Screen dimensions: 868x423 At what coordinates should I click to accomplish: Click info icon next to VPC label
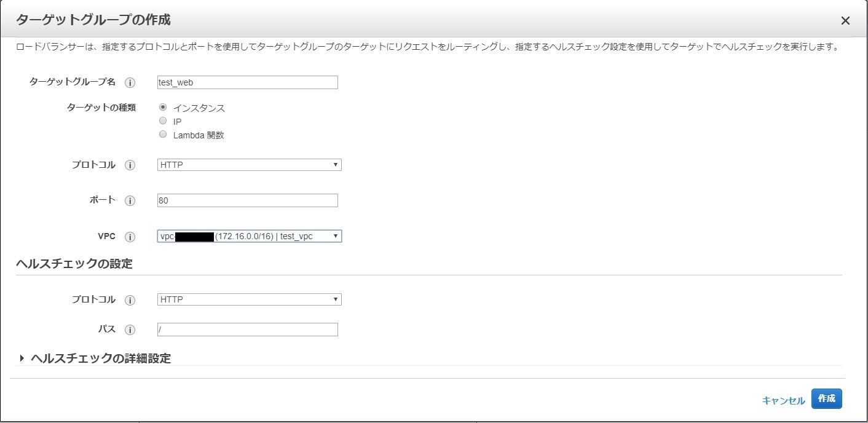(130, 237)
